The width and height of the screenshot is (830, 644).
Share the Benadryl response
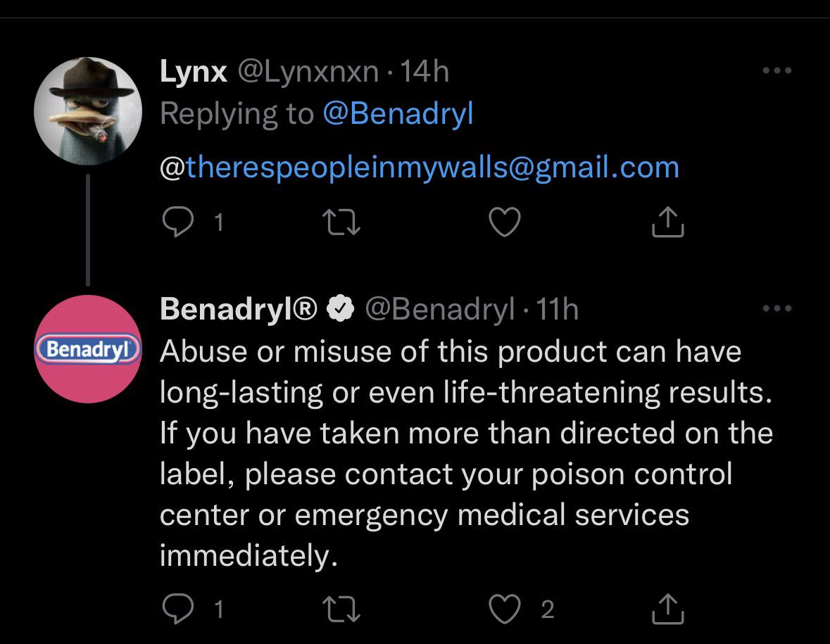coord(667,610)
